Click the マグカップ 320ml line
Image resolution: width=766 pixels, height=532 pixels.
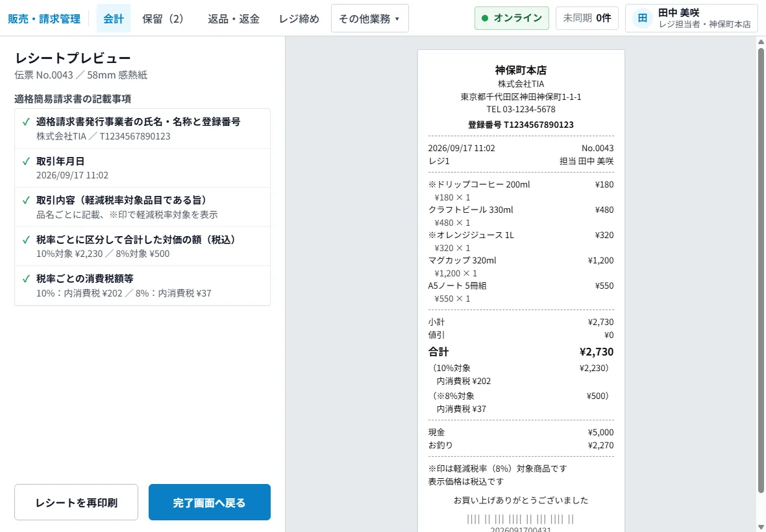(521, 261)
